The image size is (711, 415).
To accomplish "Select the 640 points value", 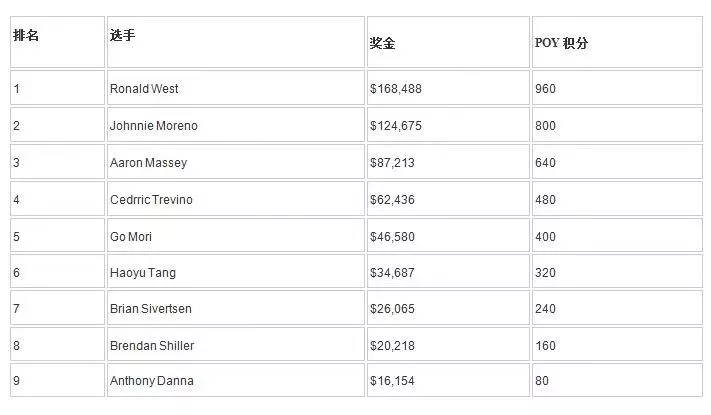I will pyautogui.click(x=545, y=162).
